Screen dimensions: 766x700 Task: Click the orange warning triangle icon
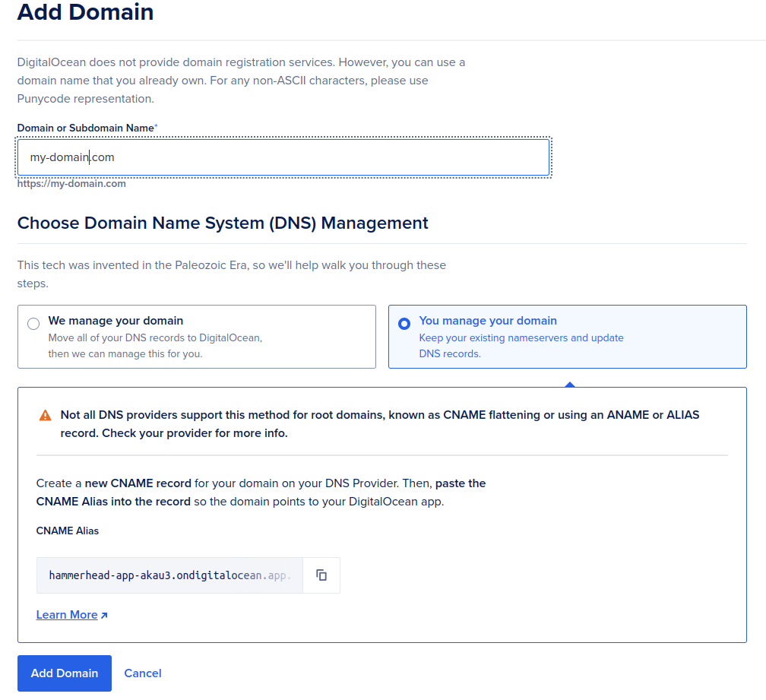(44, 415)
